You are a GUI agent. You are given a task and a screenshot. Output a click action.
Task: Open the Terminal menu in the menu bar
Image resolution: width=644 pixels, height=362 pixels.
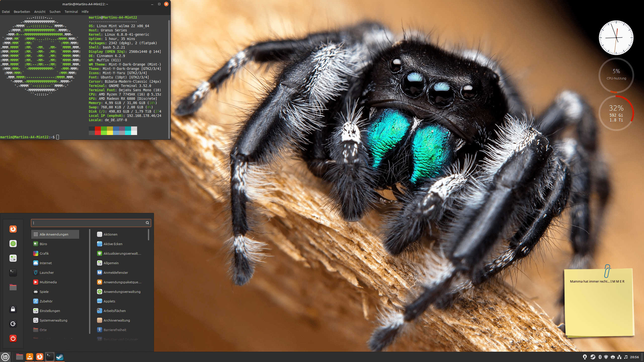click(x=71, y=12)
